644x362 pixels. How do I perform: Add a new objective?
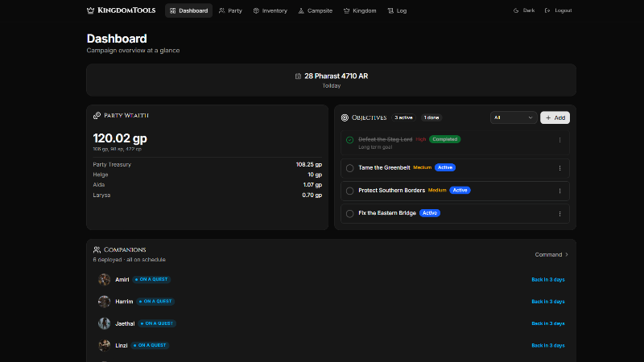555,117
